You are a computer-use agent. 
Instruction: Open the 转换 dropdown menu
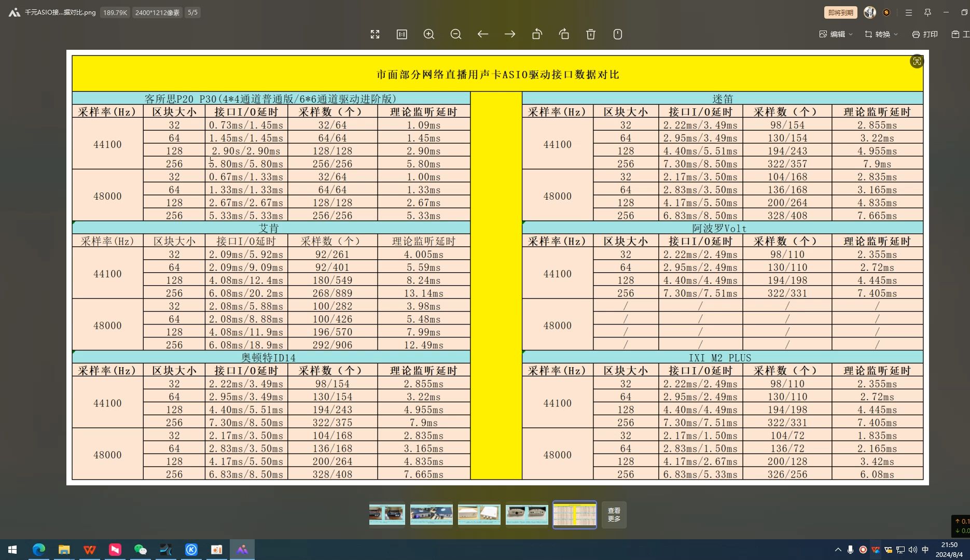[881, 34]
